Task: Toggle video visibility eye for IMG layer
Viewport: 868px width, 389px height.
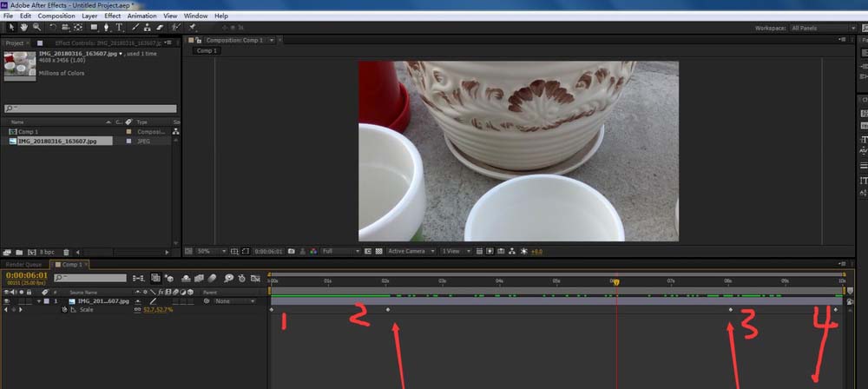Action: [x=7, y=301]
